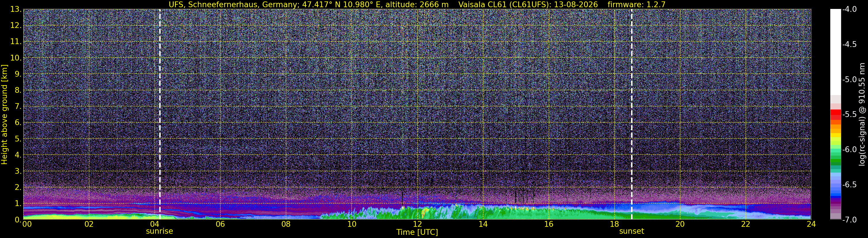Screen dimensions: 868x238
Task: Click the white top section of the colorbar
Action: [836, 52]
